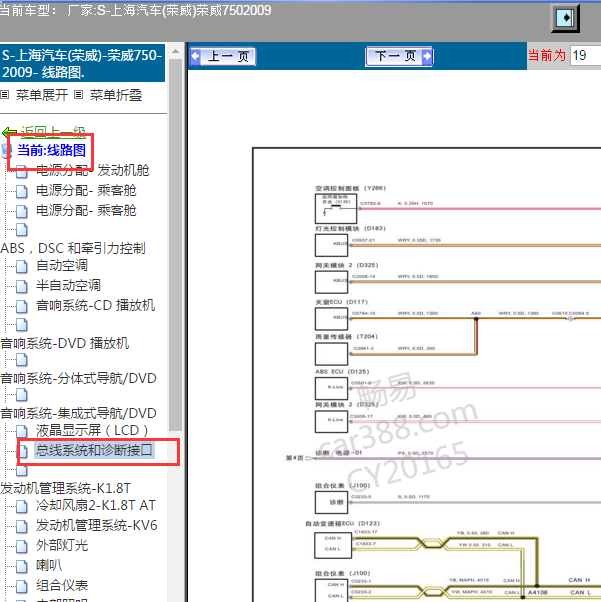Click the 菜单展开 expand icon
Viewport: 601px width, 602px height.
(x=5, y=94)
